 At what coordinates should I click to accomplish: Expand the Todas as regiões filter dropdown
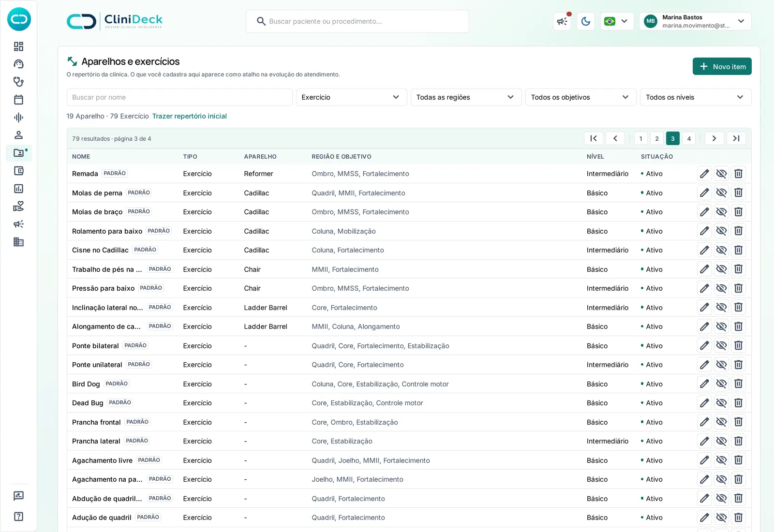click(x=466, y=97)
